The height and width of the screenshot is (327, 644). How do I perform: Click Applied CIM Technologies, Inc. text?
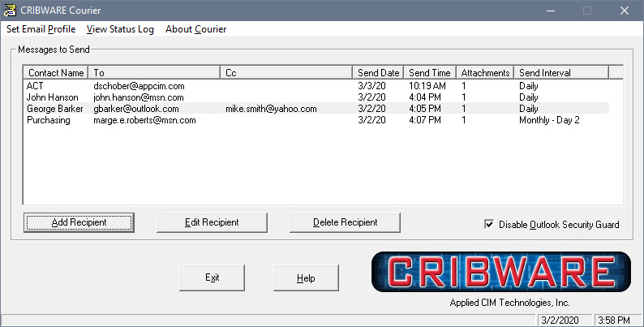click(x=509, y=303)
